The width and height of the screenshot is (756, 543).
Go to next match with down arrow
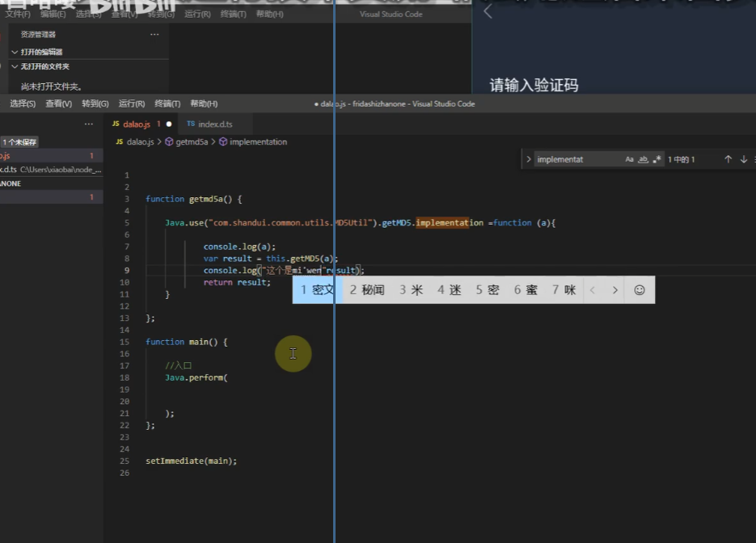743,160
